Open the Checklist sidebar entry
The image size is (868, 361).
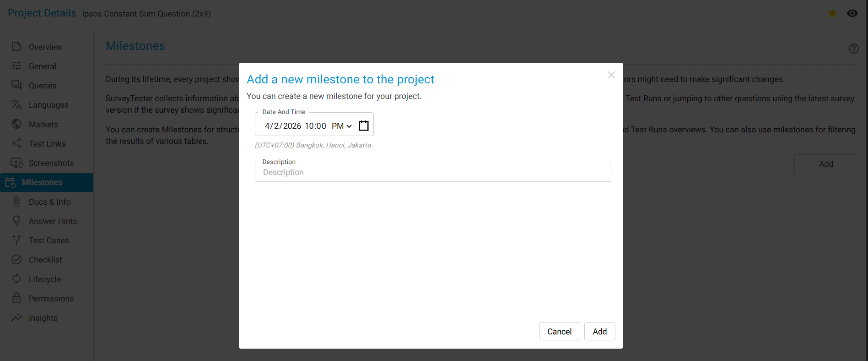point(45,260)
